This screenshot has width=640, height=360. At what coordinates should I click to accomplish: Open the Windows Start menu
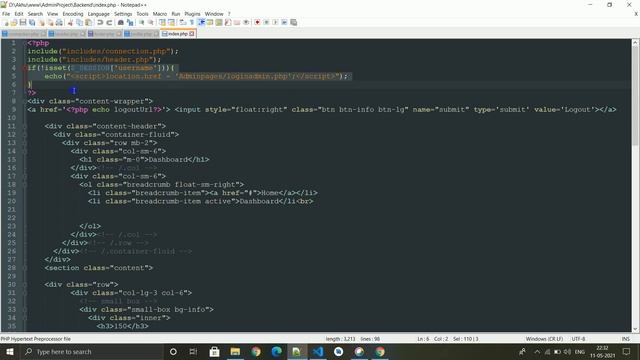[x=9, y=351]
